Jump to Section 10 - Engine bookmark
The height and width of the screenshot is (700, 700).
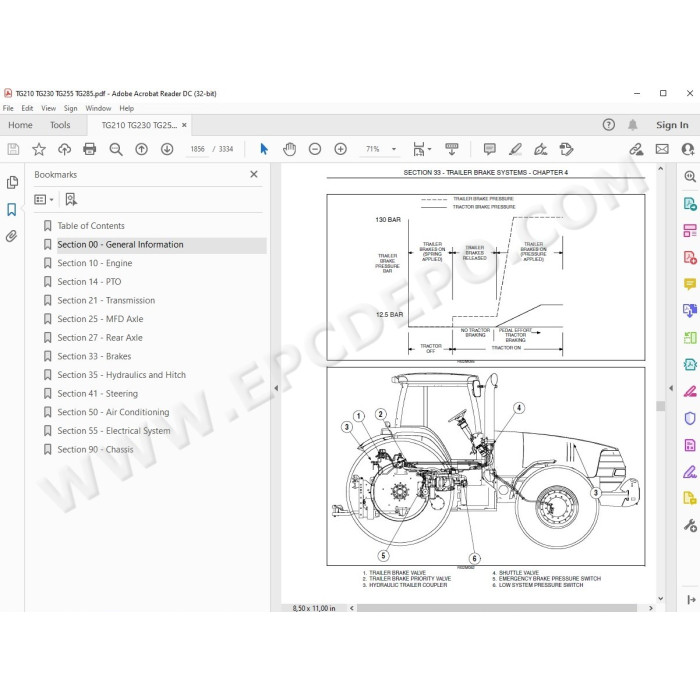coord(95,263)
